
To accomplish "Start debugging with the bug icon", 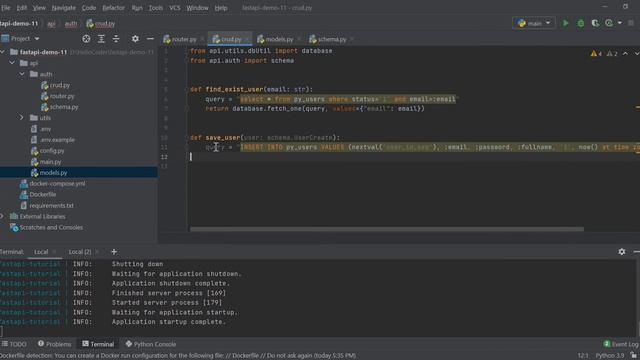I will click(x=580, y=23).
